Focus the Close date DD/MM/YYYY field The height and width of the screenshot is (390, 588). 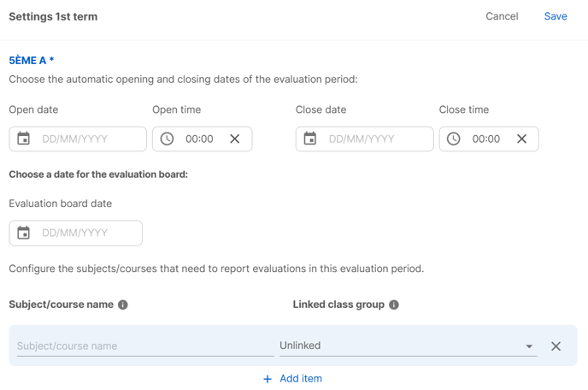pyautogui.click(x=364, y=139)
